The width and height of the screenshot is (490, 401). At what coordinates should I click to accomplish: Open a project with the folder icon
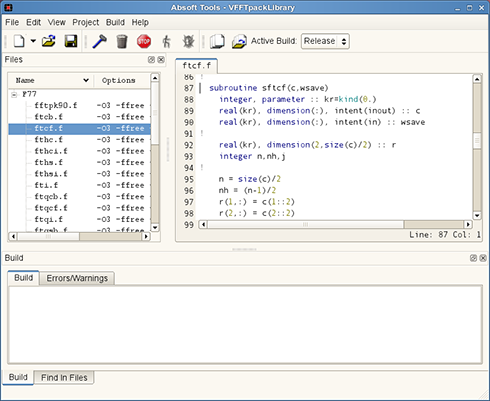pyautogui.click(x=49, y=41)
